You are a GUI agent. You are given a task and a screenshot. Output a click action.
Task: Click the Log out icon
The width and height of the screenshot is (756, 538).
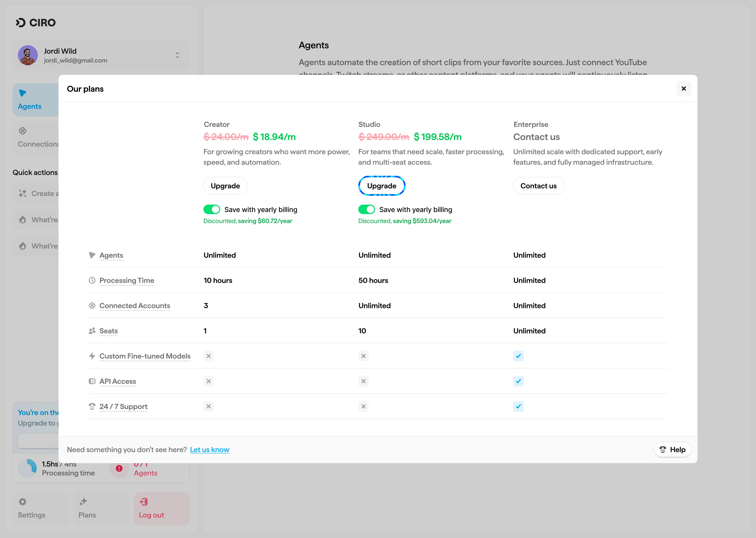coord(144,502)
